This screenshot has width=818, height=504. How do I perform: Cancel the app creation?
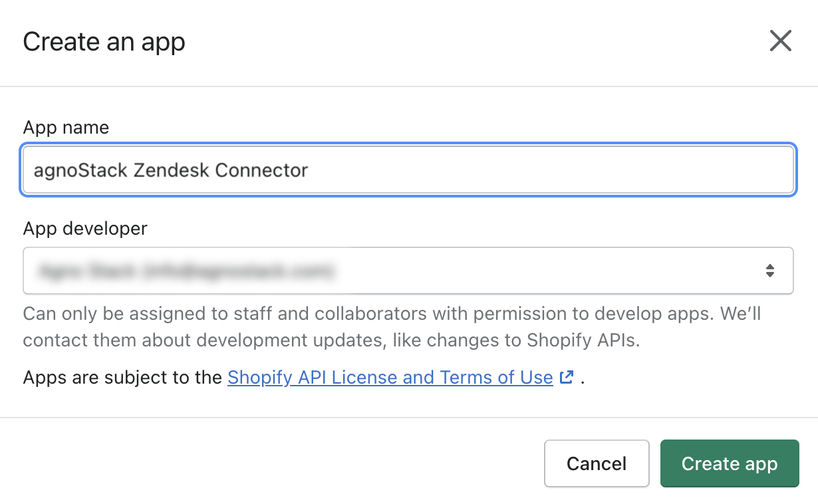(597, 463)
